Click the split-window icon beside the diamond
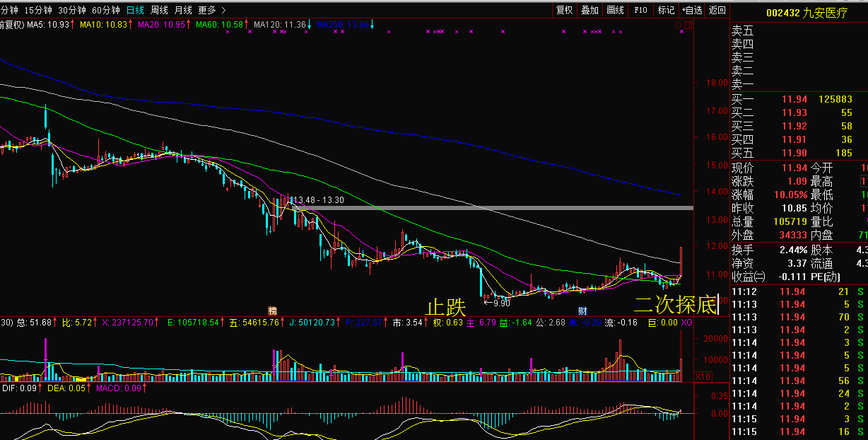Screen dimensions: 868x440 coord(688,25)
